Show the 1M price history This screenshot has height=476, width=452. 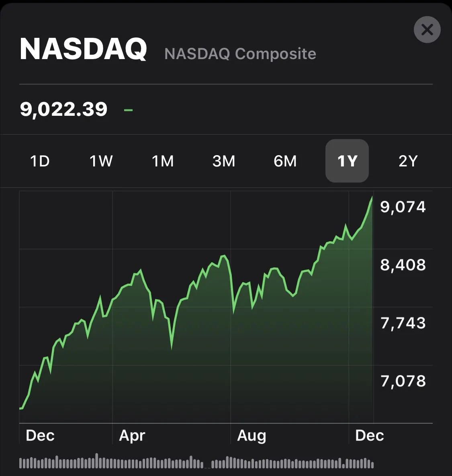[x=163, y=161]
